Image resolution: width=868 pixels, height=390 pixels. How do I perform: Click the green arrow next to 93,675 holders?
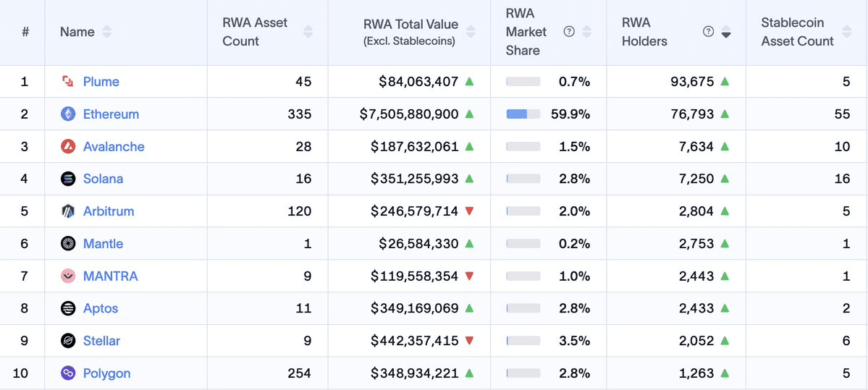coord(725,82)
